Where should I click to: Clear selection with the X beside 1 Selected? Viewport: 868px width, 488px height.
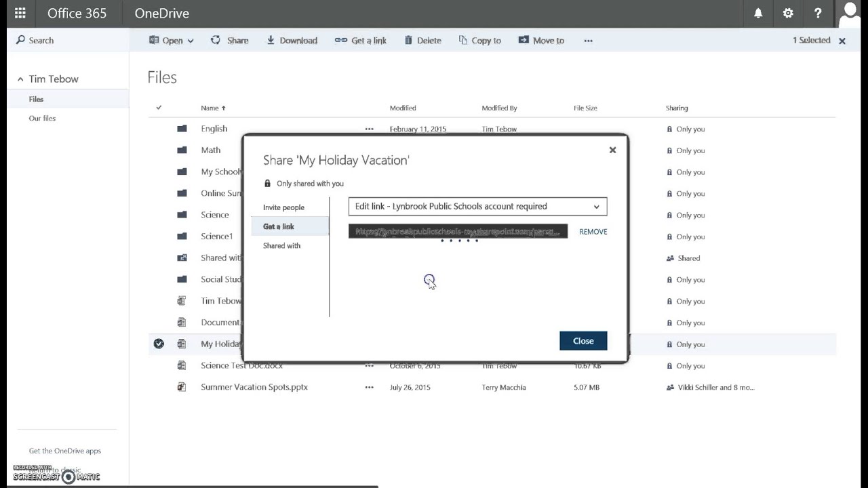[x=842, y=41]
